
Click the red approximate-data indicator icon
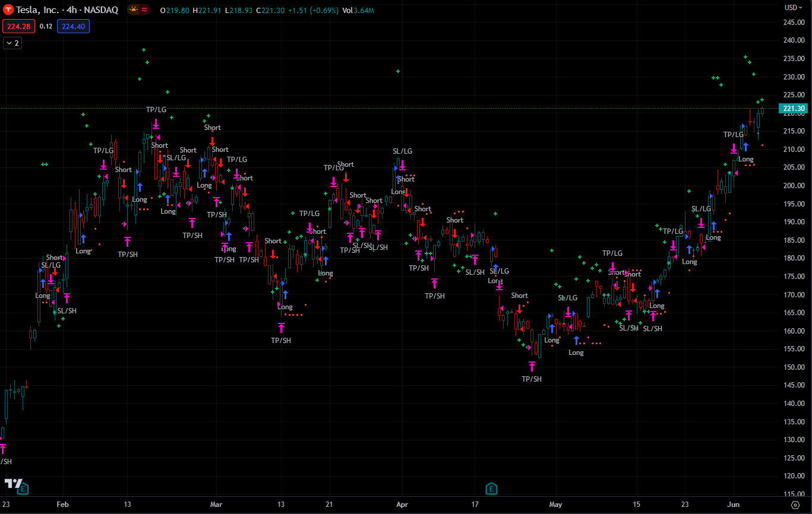pos(144,10)
